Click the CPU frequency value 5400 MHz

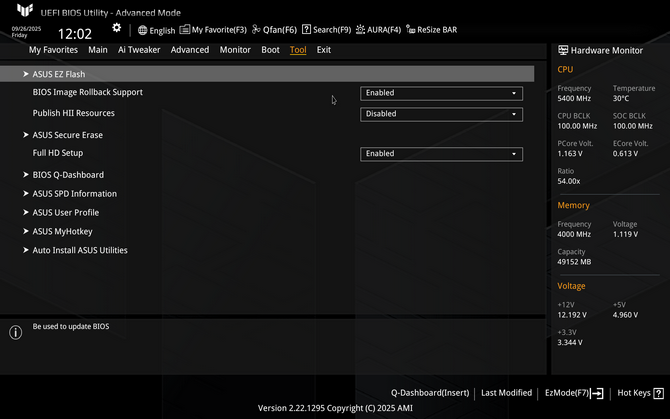tap(574, 99)
